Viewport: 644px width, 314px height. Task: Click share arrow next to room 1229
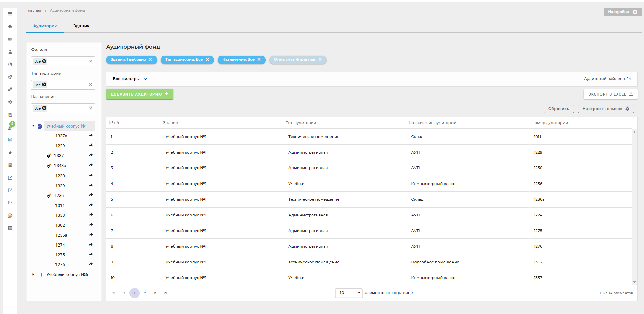point(91,145)
